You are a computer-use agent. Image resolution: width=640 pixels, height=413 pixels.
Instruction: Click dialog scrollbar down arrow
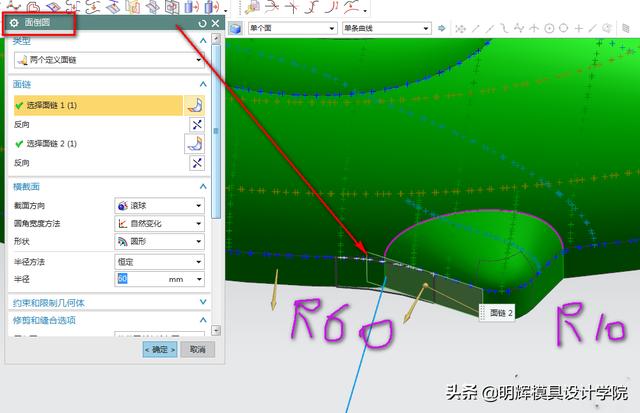point(216,330)
